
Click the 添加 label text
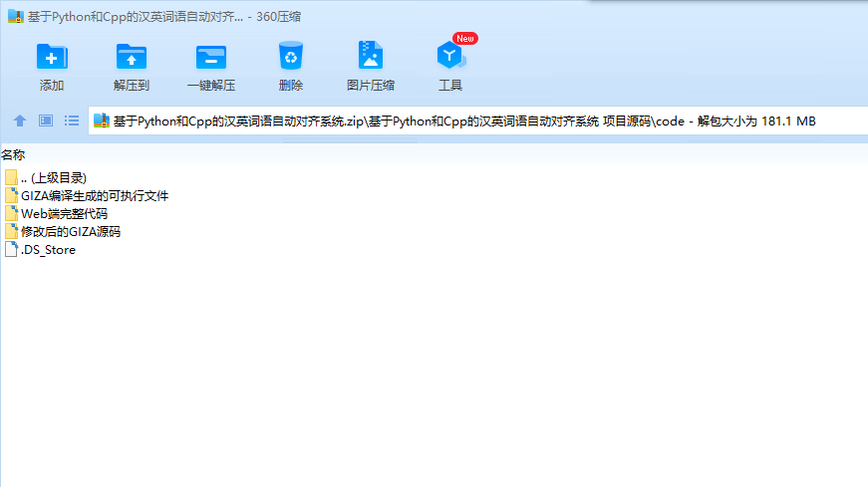coord(52,86)
